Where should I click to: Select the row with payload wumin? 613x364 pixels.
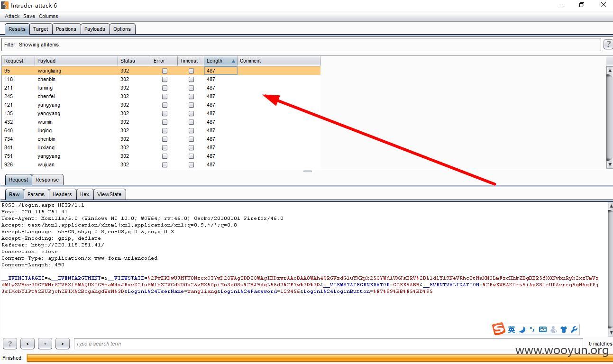pyautogui.click(x=161, y=122)
